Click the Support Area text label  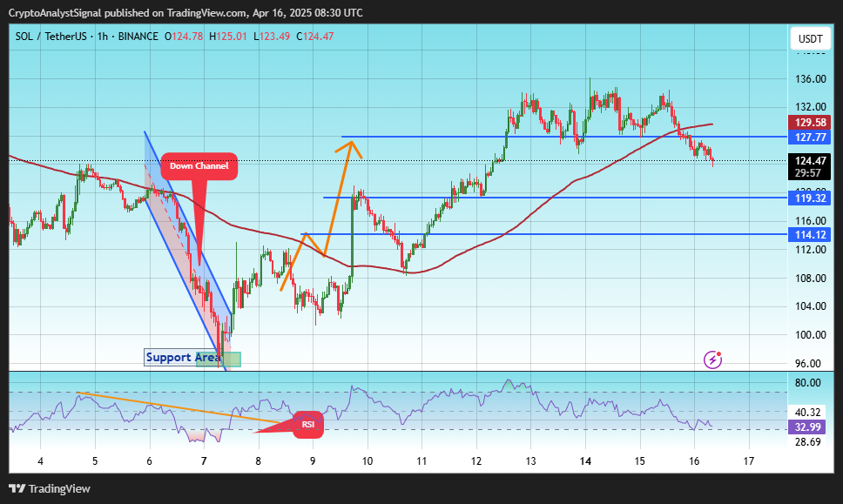coord(183,357)
